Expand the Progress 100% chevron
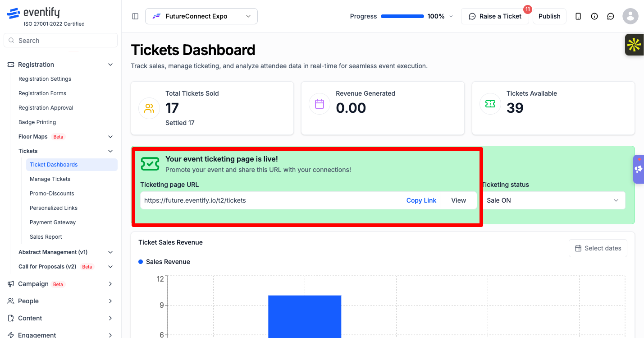Screen dimensions: 644x338 [451, 16]
